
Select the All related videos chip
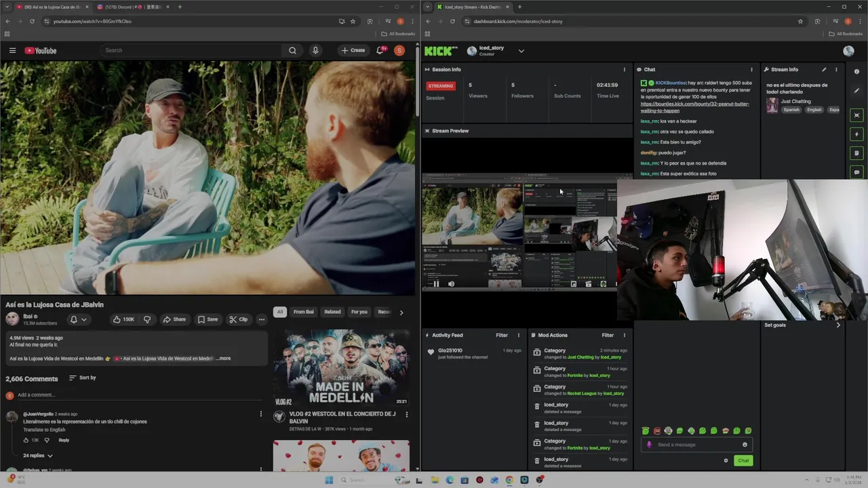(279, 312)
